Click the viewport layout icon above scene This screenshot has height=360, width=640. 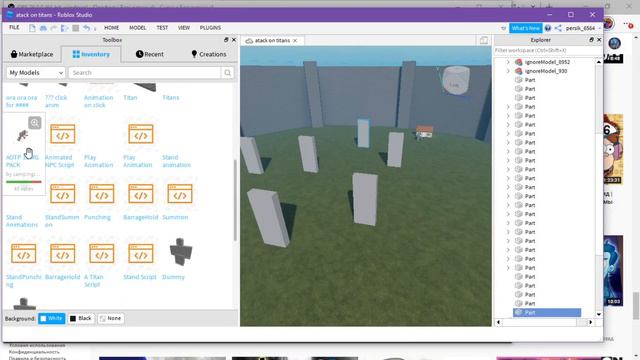pyautogui.click(x=484, y=40)
